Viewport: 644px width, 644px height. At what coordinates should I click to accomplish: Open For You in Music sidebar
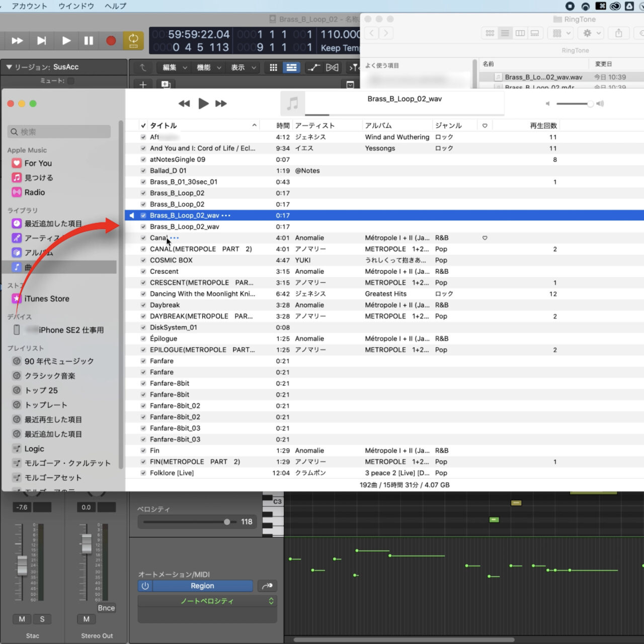pos(38,164)
